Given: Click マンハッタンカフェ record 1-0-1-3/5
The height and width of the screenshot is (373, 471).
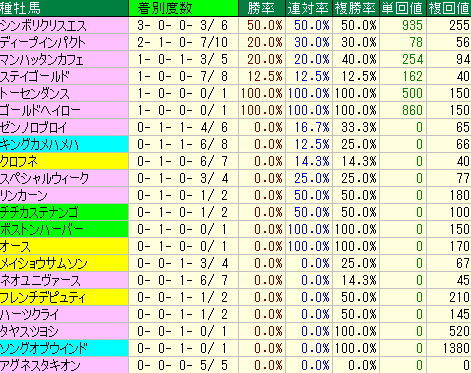Looking at the screenshot, I should [182, 59].
